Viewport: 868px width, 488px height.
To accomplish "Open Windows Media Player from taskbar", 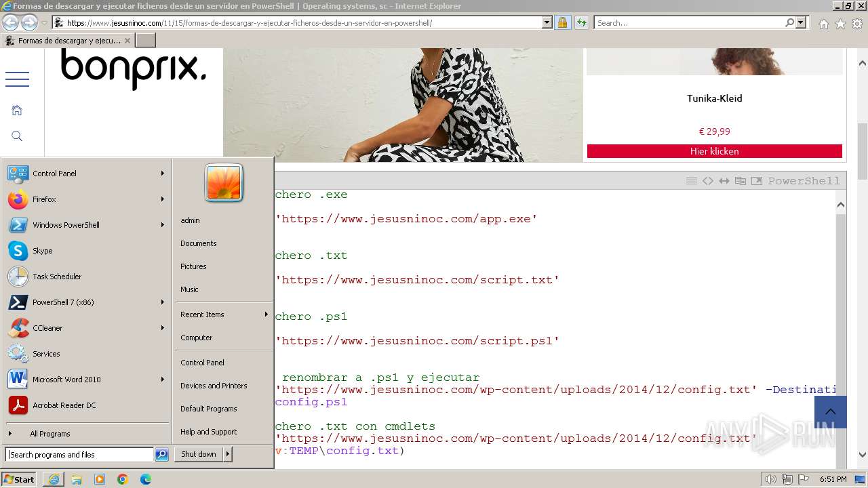I will click(x=100, y=479).
